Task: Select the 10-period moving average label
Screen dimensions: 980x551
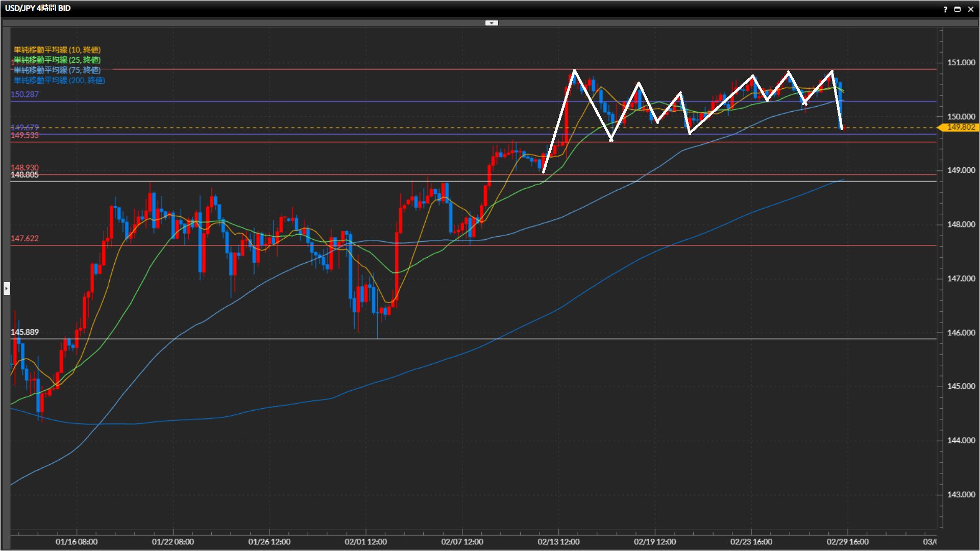Action: click(57, 49)
